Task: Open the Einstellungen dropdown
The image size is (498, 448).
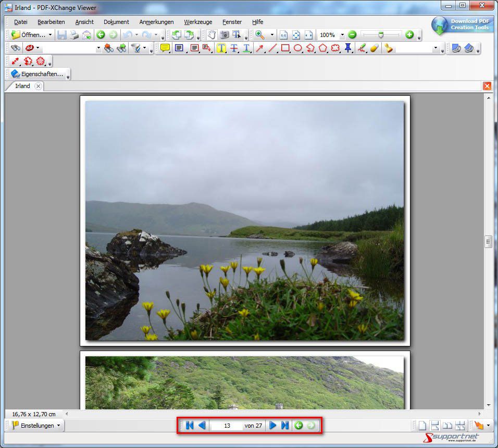Action: [x=59, y=425]
